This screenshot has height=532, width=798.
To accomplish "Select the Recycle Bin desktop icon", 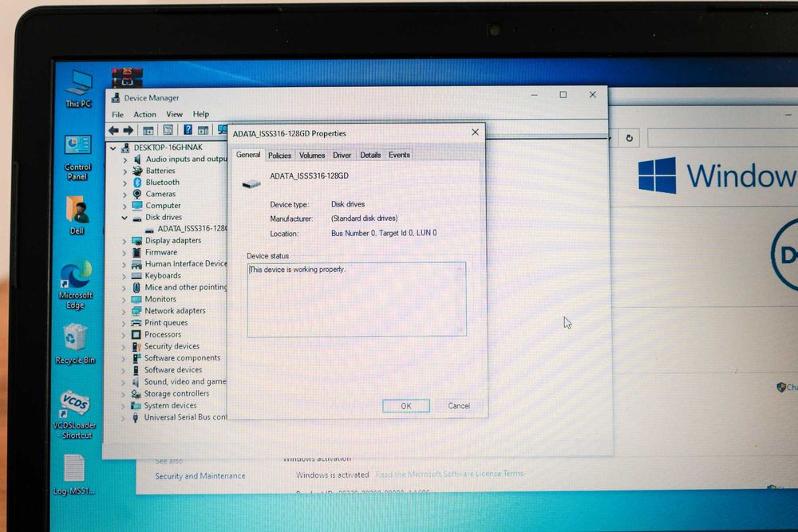I will (75, 344).
